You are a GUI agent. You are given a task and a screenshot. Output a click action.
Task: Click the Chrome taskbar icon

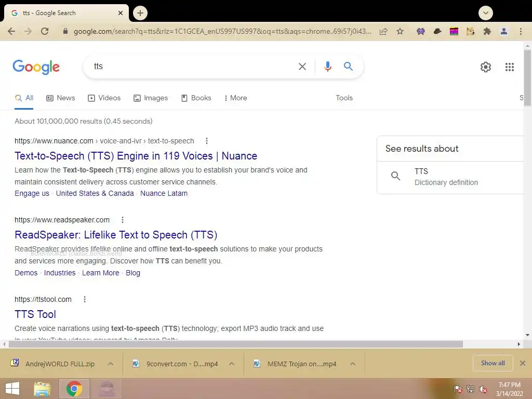tap(74, 389)
